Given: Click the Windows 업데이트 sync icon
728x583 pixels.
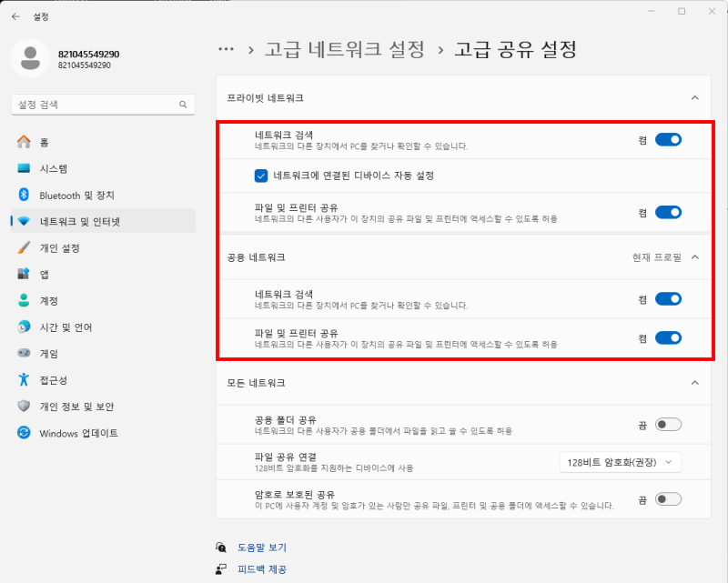Looking at the screenshot, I should pyautogui.click(x=24, y=433).
